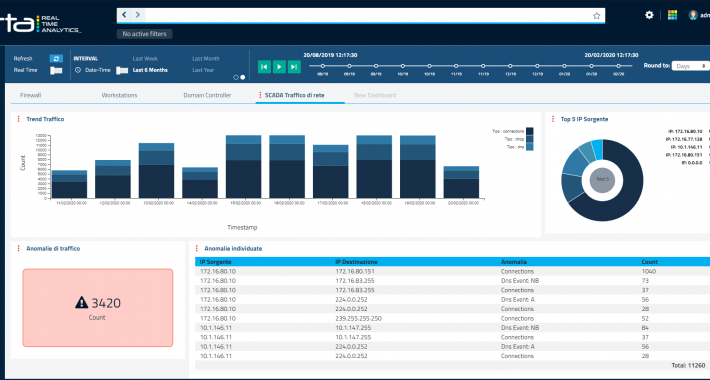Toggle the Date-Time interval switch

[122, 70]
